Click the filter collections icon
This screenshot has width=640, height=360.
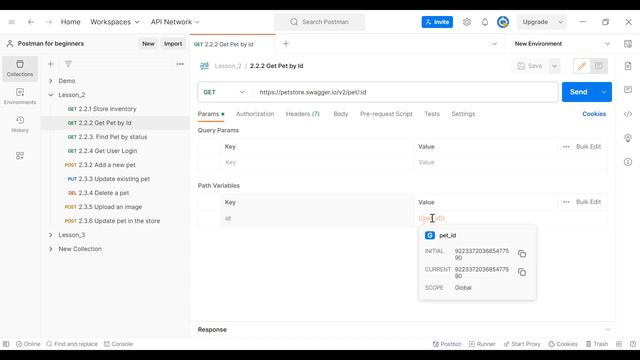pos(68,64)
